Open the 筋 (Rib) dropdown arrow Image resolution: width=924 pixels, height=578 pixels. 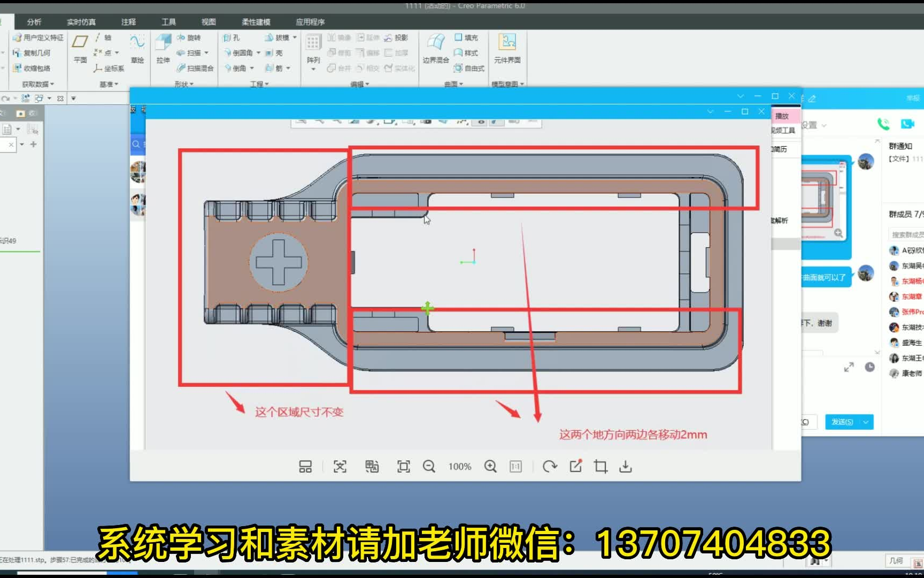[x=288, y=68]
